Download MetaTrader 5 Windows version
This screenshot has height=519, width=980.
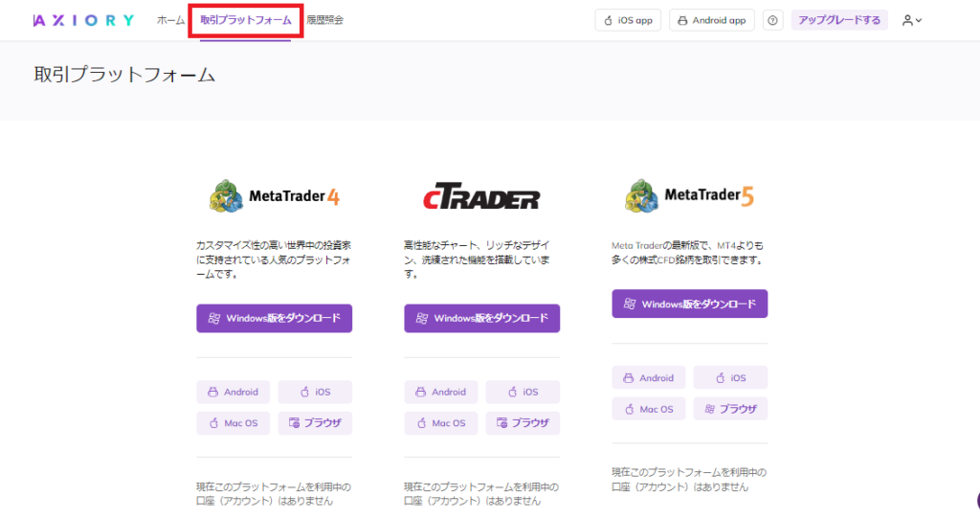pos(689,304)
